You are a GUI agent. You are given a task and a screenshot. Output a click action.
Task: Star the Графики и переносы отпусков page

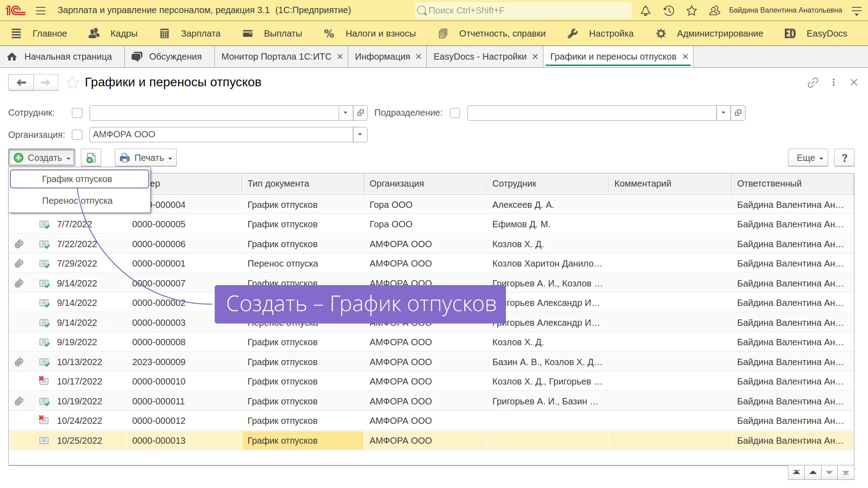click(x=72, y=83)
